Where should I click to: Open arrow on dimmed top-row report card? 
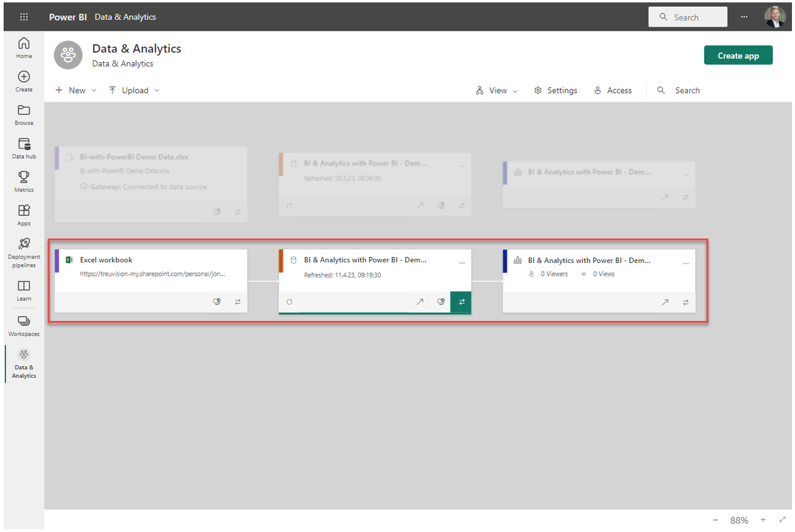(664, 197)
